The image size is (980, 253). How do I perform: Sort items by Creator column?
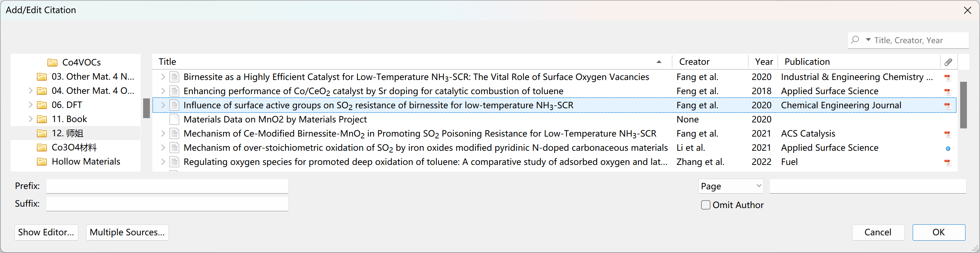point(694,62)
